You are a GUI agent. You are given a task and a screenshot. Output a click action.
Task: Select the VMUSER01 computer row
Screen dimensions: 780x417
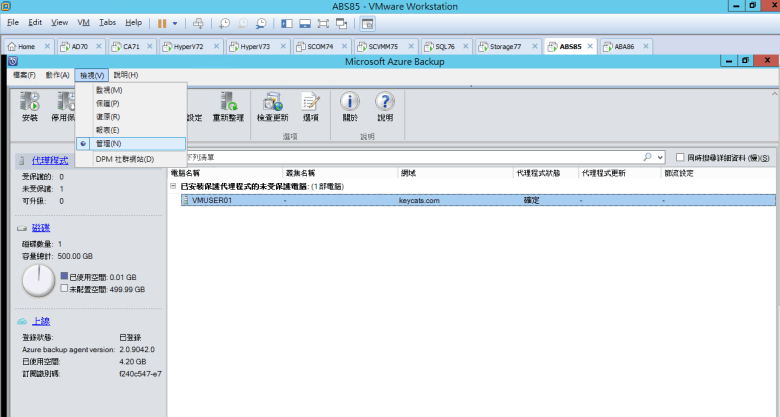[x=212, y=200]
